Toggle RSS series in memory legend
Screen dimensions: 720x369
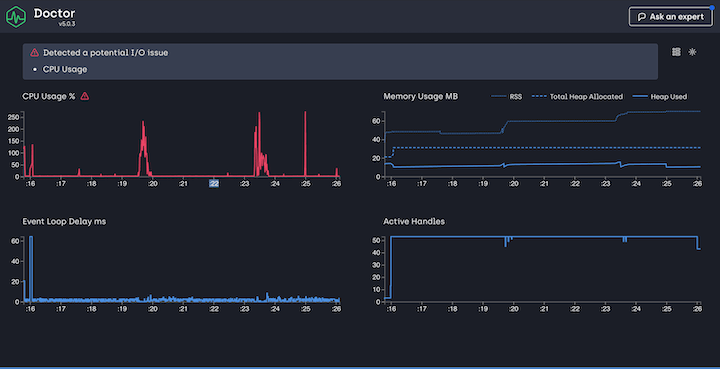[506, 96]
